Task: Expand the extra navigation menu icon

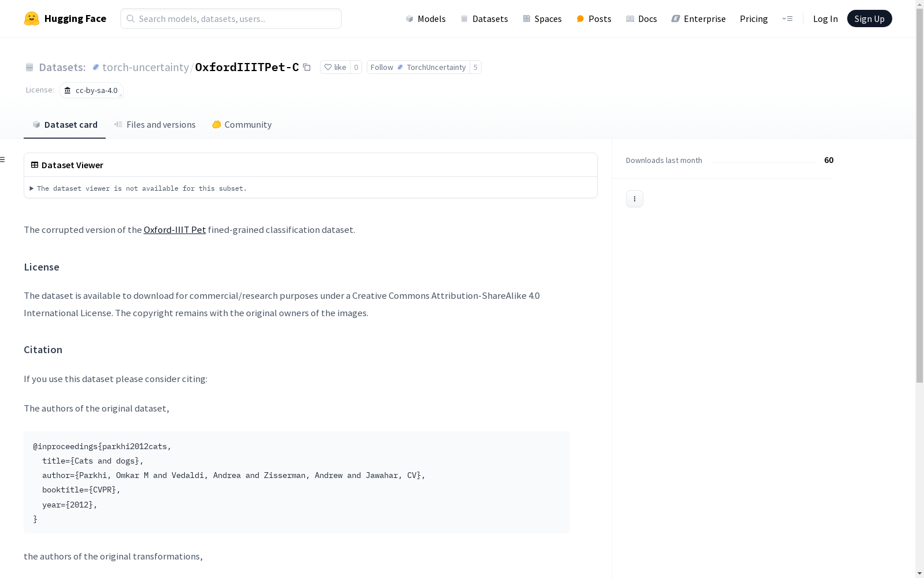Action: pyautogui.click(x=787, y=18)
